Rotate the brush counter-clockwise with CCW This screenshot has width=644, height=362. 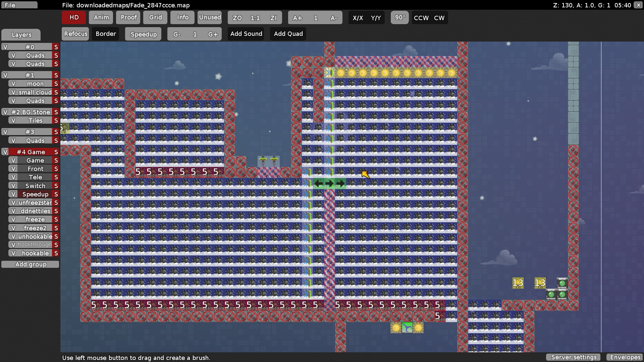421,18
